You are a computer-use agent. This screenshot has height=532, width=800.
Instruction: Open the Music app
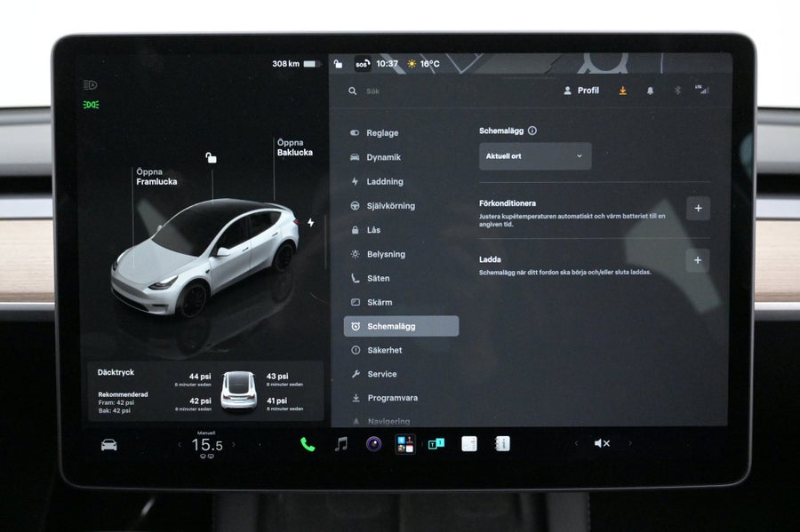point(340,444)
